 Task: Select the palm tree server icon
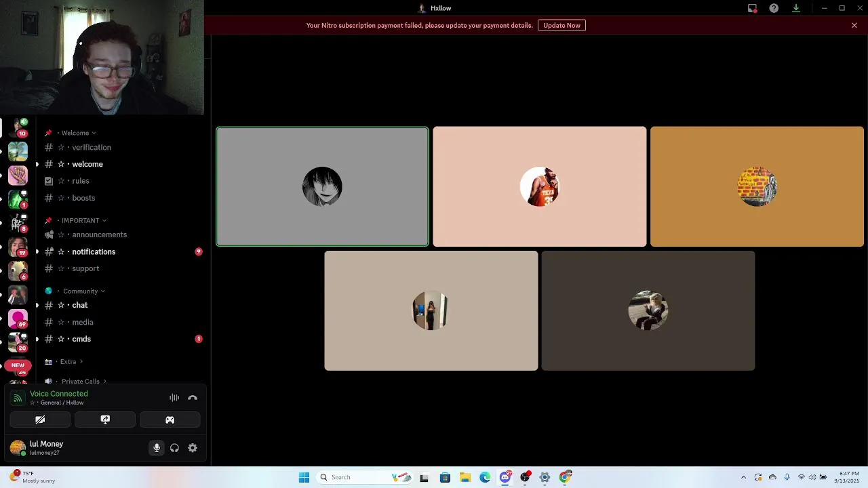[18, 151]
